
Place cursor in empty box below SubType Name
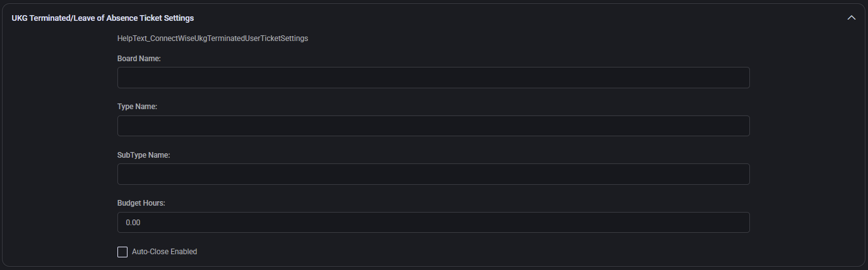pyautogui.click(x=433, y=174)
